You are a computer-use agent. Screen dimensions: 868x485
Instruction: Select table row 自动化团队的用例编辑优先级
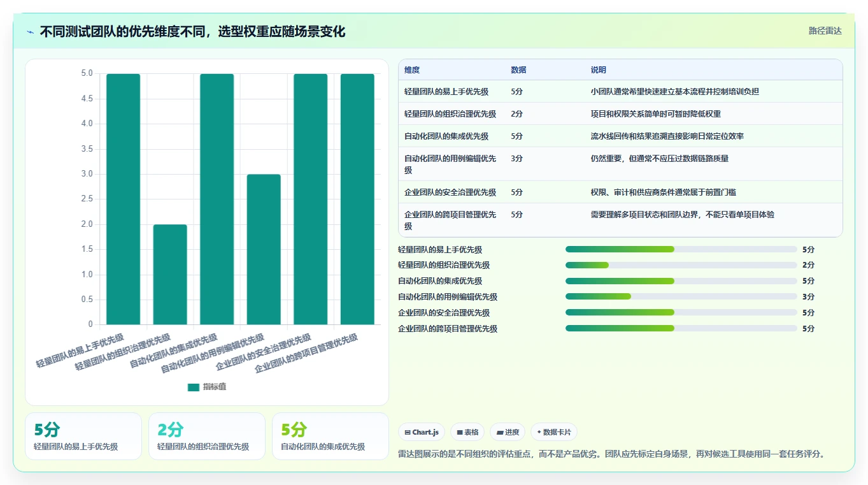tap(620, 164)
